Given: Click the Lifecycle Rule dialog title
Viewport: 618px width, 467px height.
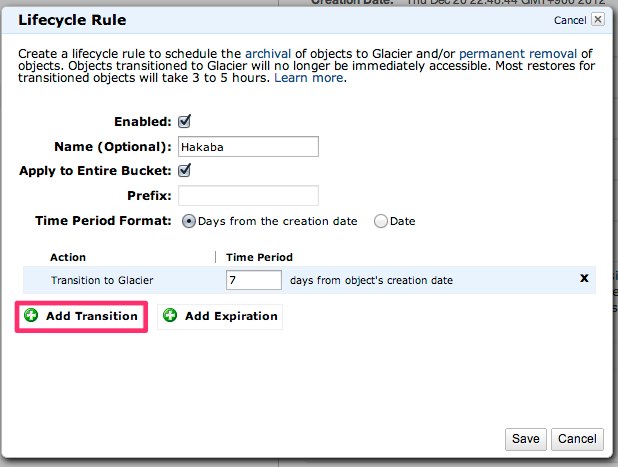Looking at the screenshot, I should [72, 19].
